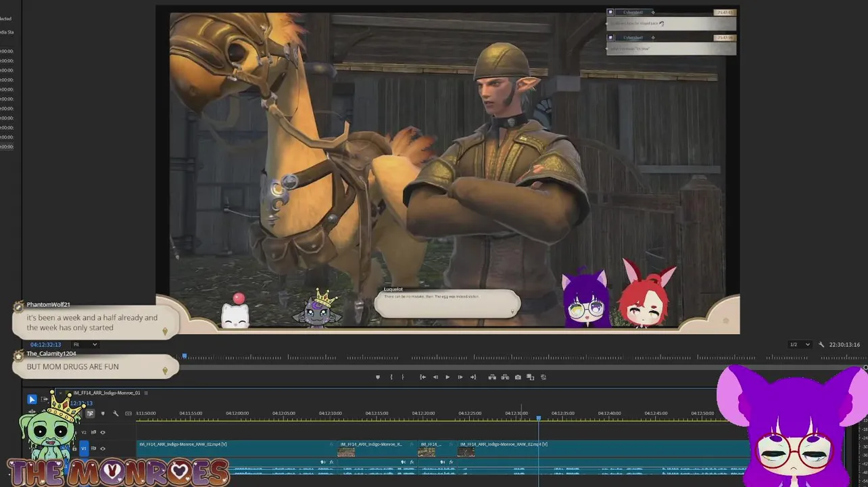This screenshot has height=487, width=868.
Task: Open the sequence panel menu icon
Action: click(x=146, y=393)
